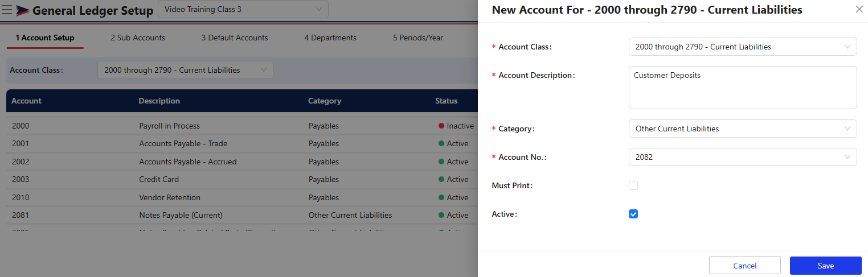Expand the Category dropdown
The height and width of the screenshot is (277, 868).
[742, 129]
